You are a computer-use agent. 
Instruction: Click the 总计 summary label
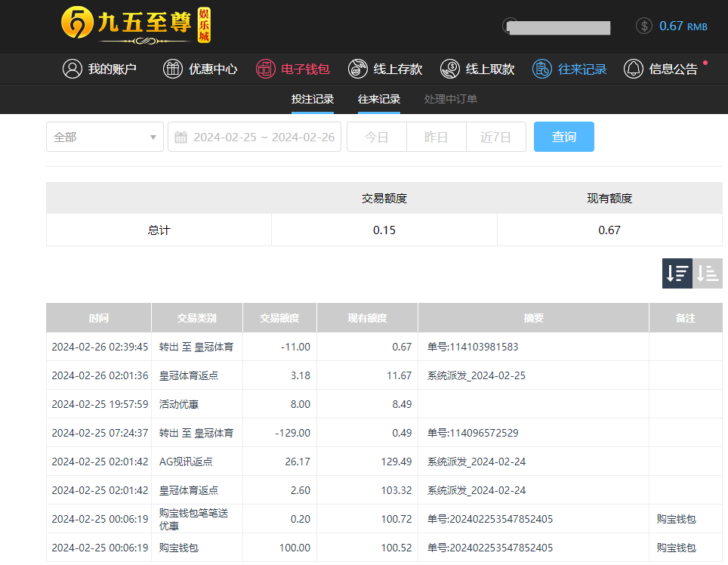pos(159,230)
